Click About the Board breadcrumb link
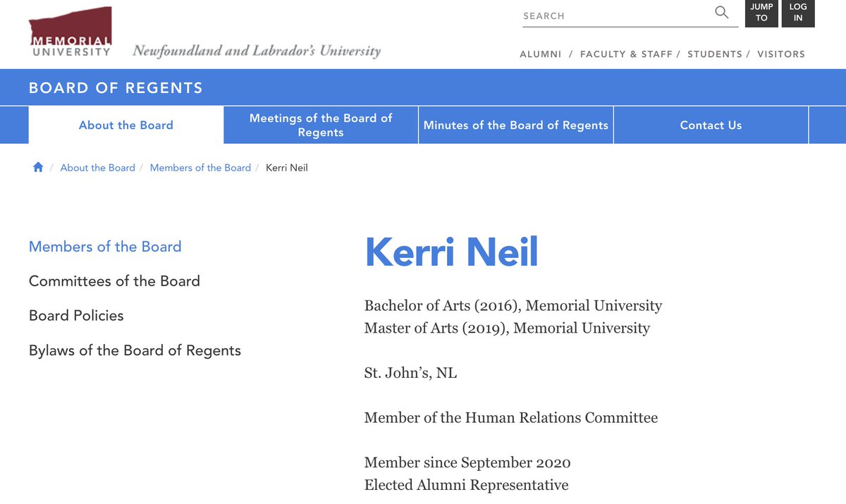Viewport: 846px width, 504px height. point(97,168)
